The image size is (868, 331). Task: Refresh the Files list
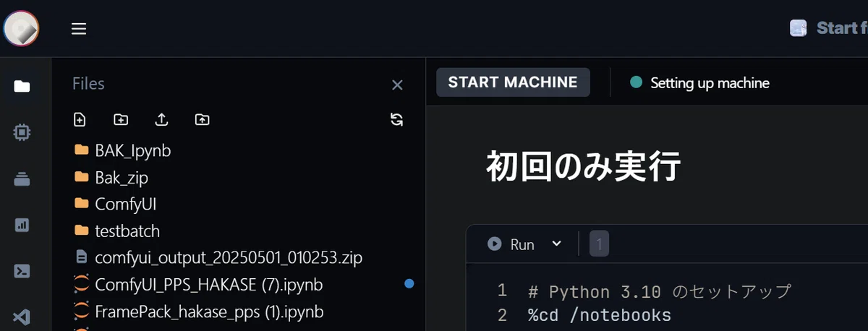pos(396,119)
